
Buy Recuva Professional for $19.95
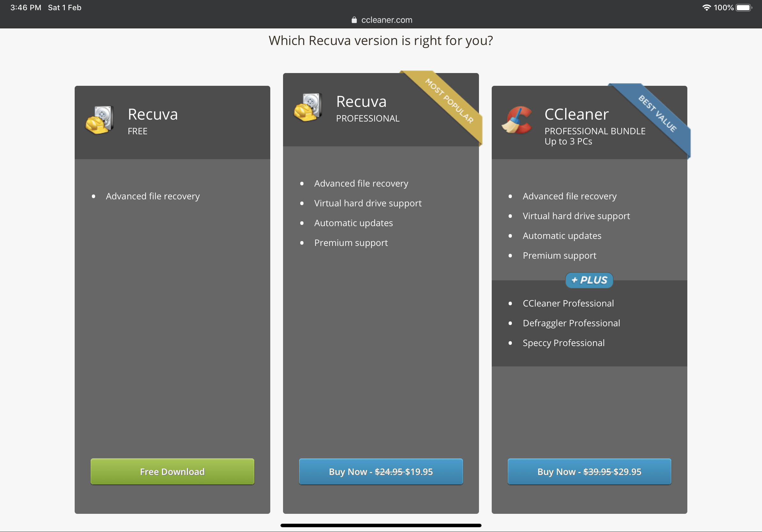(381, 471)
